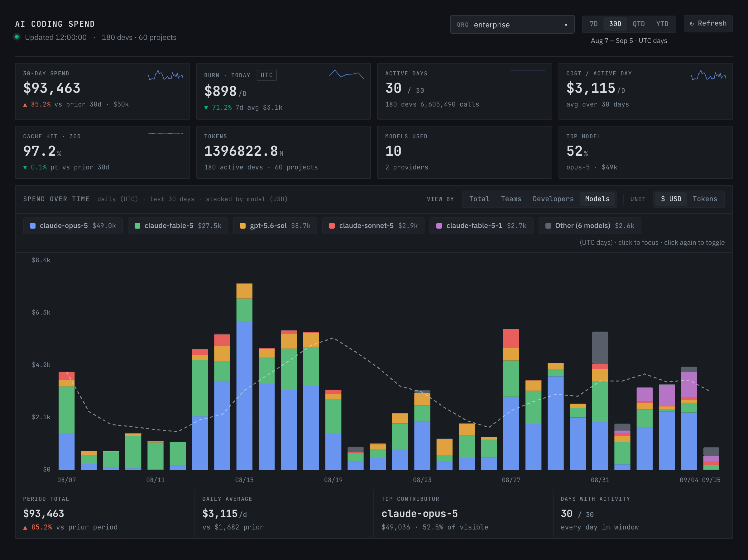Select the 7D time range
The height and width of the screenshot is (560, 748).
click(x=593, y=24)
